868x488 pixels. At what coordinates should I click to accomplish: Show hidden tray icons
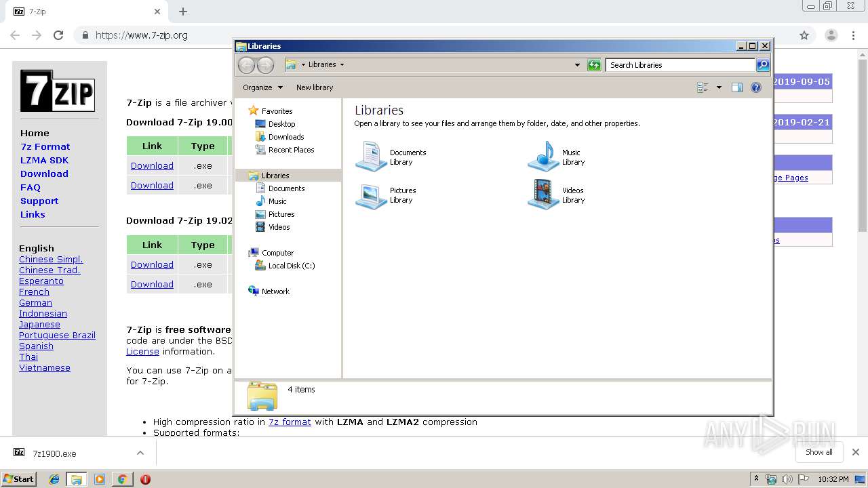[756, 479]
